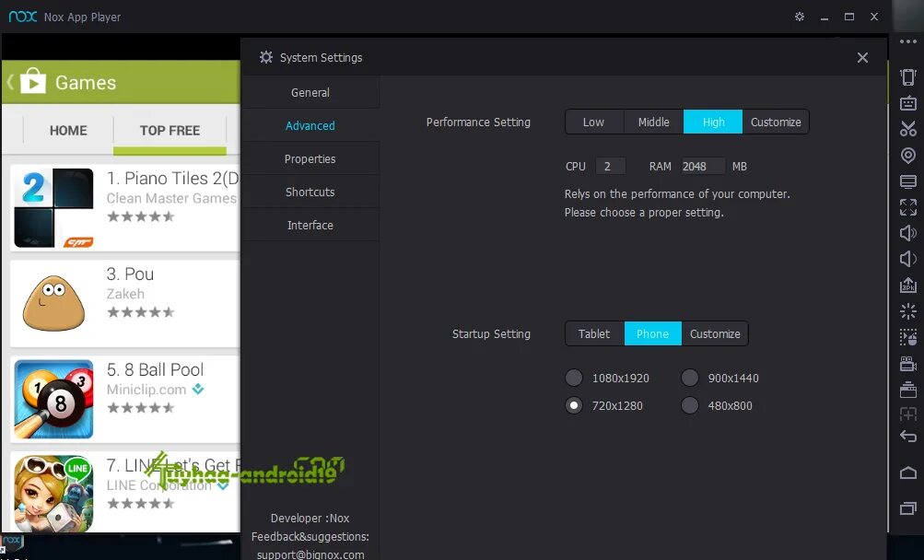The width and height of the screenshot is (924, 560).
Task: Set performance to High
Action: coord(713,122)
